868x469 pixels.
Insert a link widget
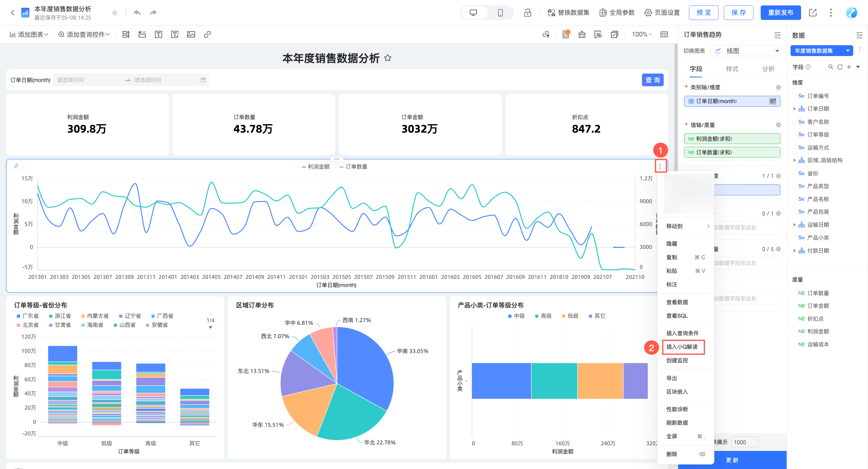pyautogui.click(x=207, y=34)
